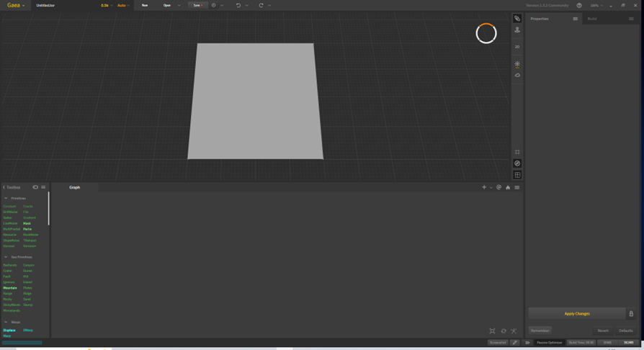Click the pencil icon in status bar

point(515,343)
